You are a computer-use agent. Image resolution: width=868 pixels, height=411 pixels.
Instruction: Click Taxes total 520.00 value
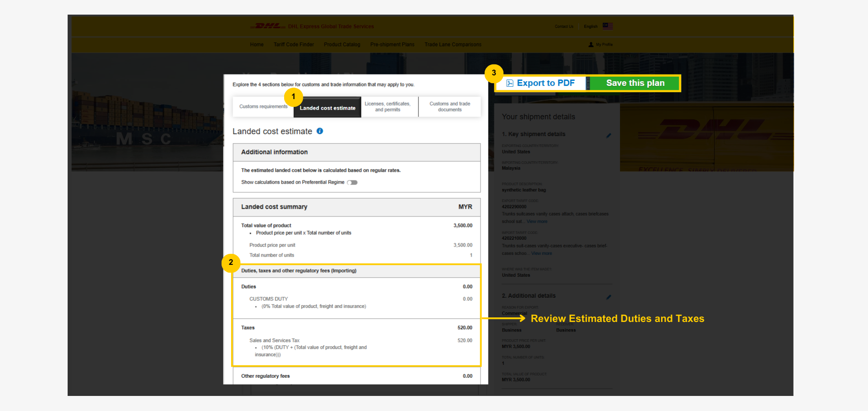[465, 328]
